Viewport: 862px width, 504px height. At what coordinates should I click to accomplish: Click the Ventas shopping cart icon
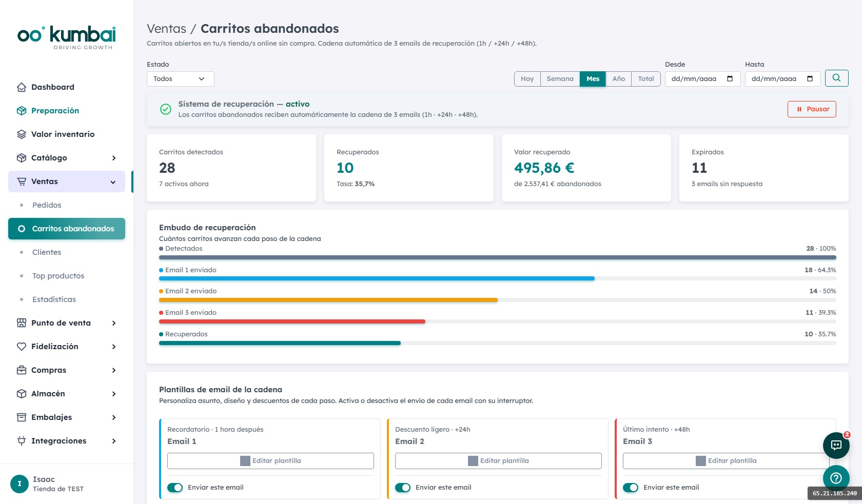click(22, 182)
